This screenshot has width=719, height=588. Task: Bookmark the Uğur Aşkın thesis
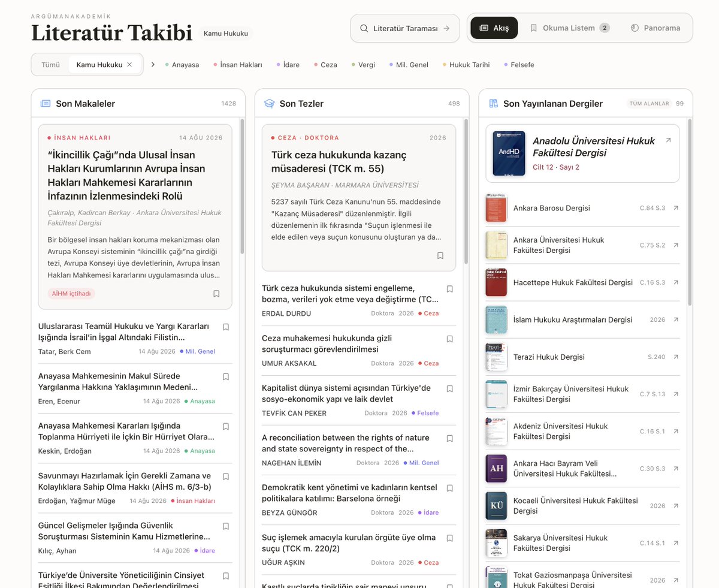click(x=450, y=538)
